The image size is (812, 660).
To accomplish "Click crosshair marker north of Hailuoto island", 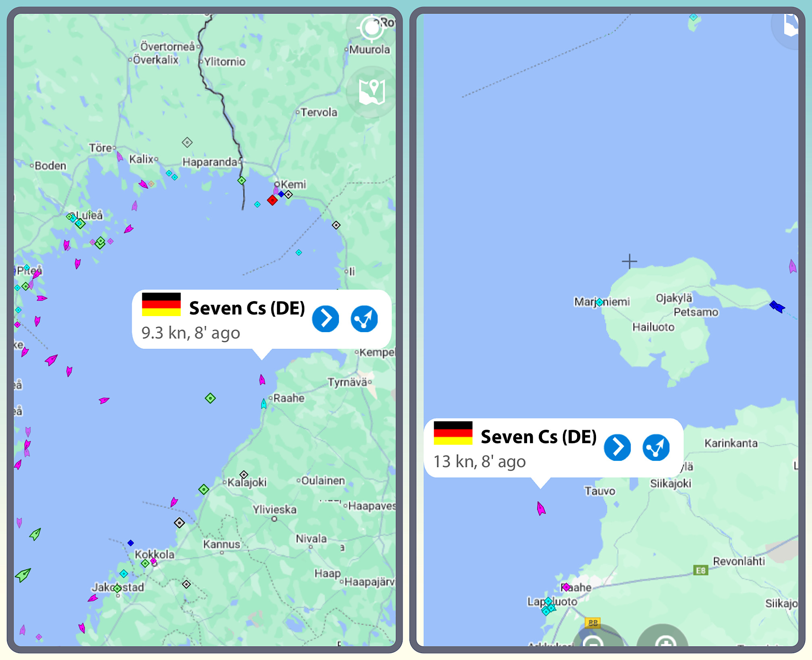I will pos(629,261).
